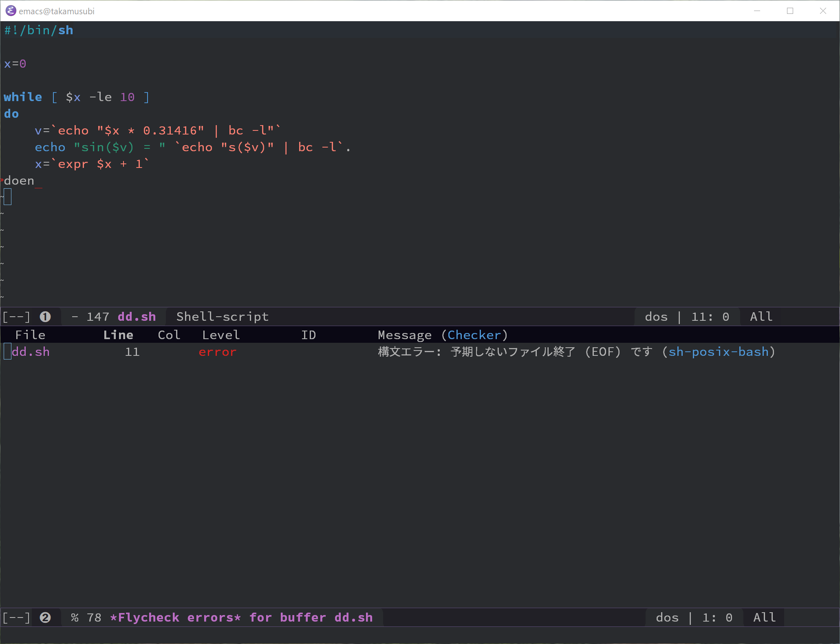Click window number 2 badge in mode line

point(45,618)
